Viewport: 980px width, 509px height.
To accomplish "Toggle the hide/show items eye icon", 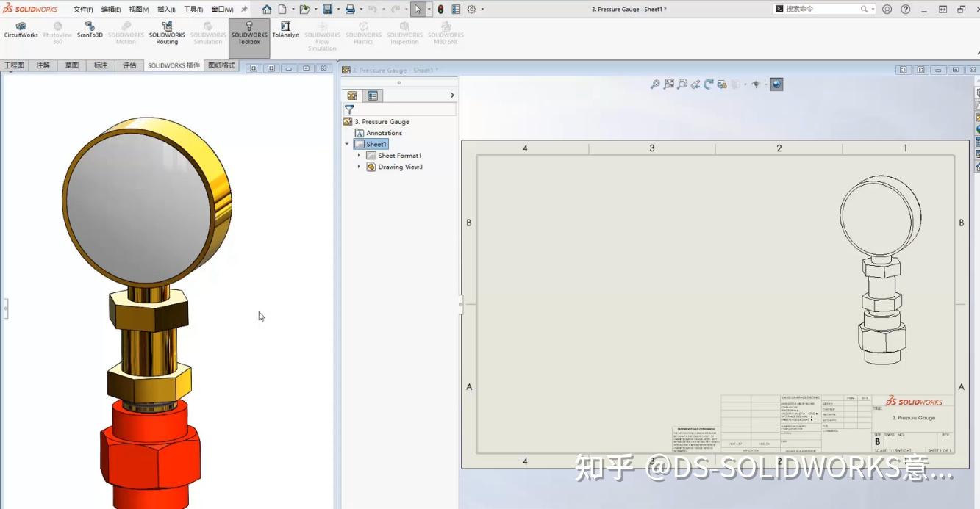I will (756, 84).
